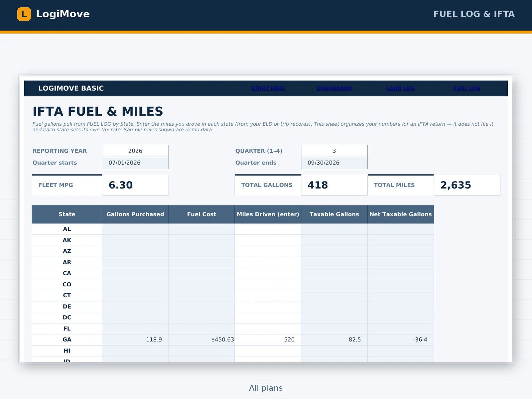532x399 pixels.
Task: Click the Miles Driven (enter) column header
Action: 268,214
